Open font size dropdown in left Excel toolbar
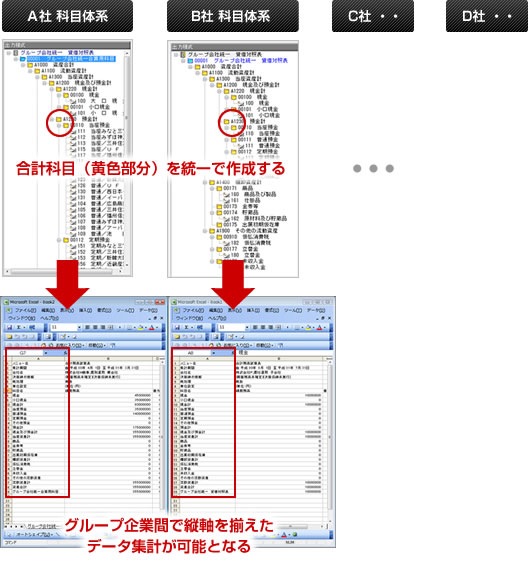Image resolution: width=528 pixels, height=564 pixels. click(79, 327)
